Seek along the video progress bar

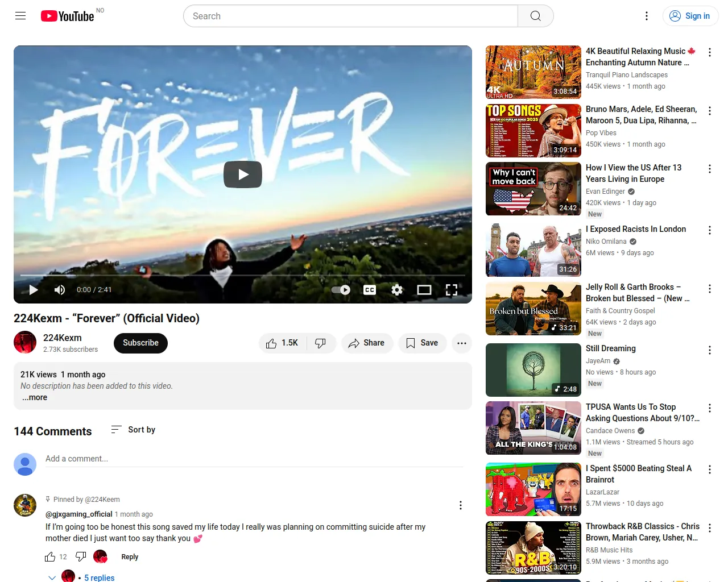243,276
